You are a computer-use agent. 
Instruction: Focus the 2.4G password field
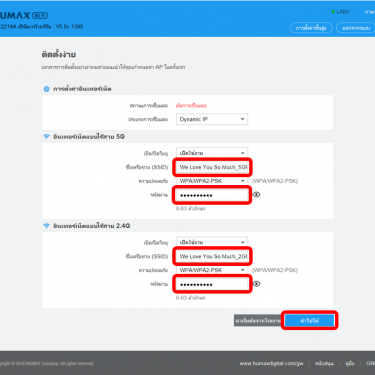point(212,284)
